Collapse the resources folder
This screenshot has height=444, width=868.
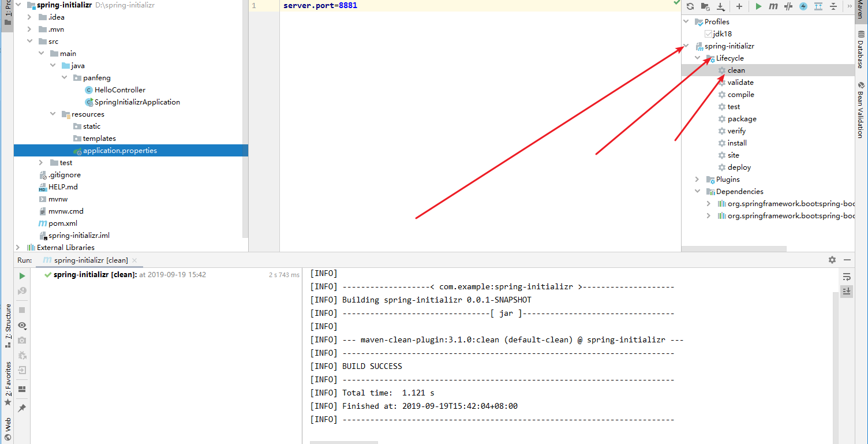(53, 114)
